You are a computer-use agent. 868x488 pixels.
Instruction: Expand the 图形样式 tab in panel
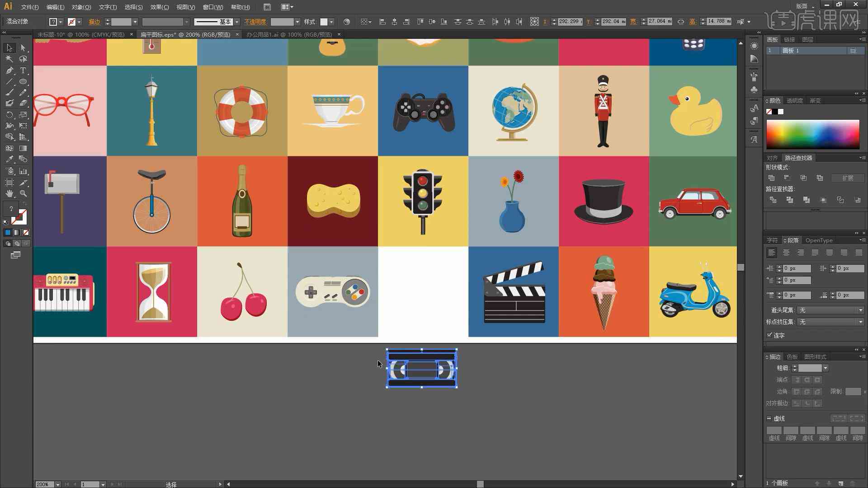814,357
